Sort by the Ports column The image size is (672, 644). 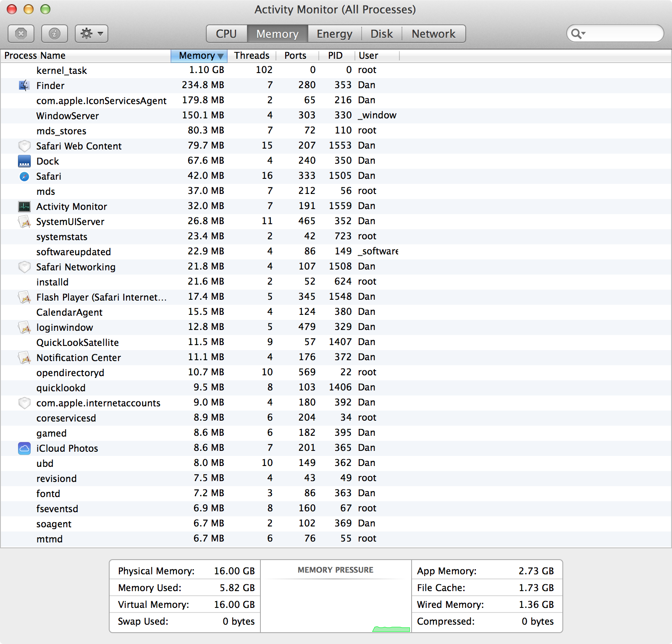click(297, 56)
